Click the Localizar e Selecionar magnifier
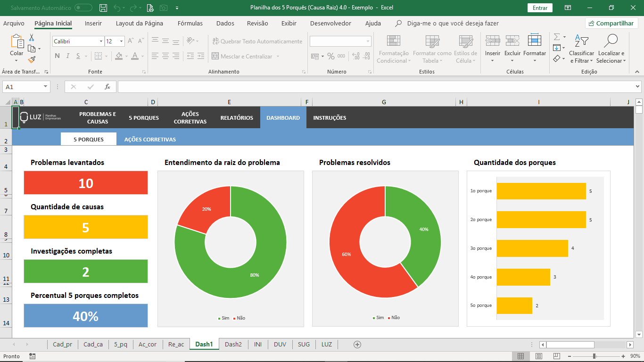This screenshot has height=362, width=644. (x=611, y=41)
